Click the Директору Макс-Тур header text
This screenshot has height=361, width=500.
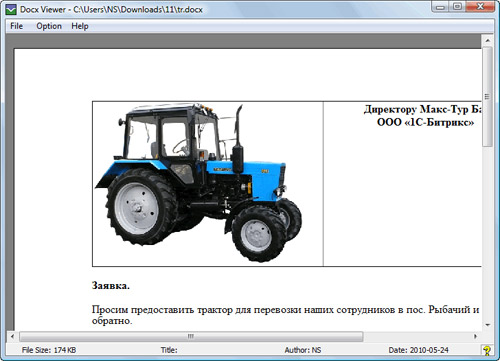click(x=423, y=109)
